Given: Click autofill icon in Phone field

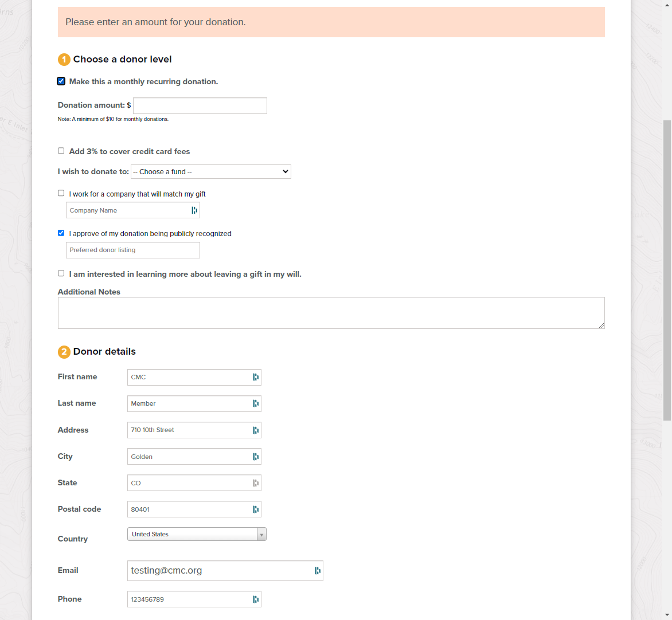Looking at the screenshot, I should click(256, 599).
